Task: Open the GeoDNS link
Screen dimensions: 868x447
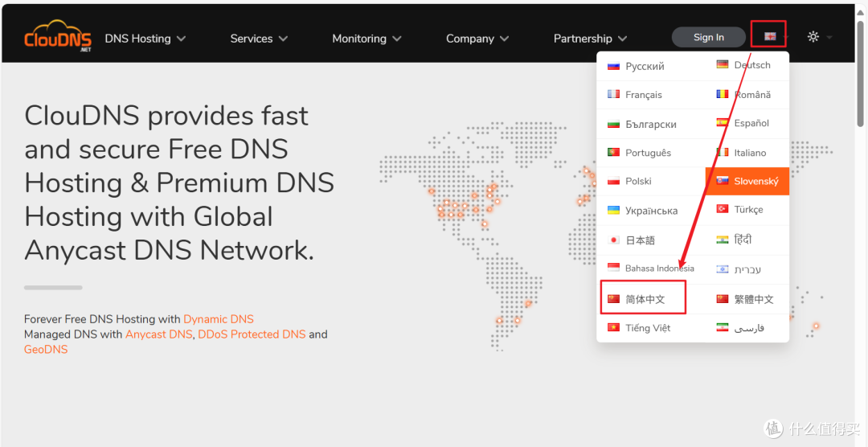Action: coord(46,350)
